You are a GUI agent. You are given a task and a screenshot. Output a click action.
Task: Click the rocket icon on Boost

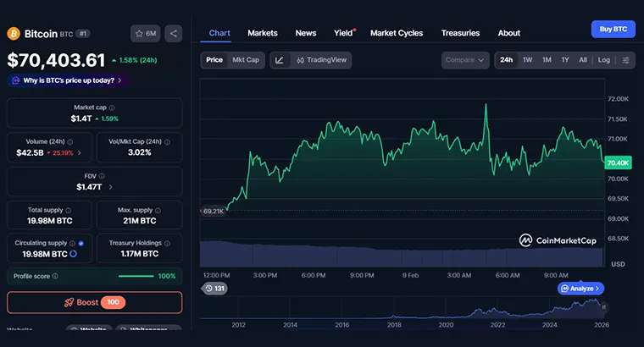click(x=69, y=302)
